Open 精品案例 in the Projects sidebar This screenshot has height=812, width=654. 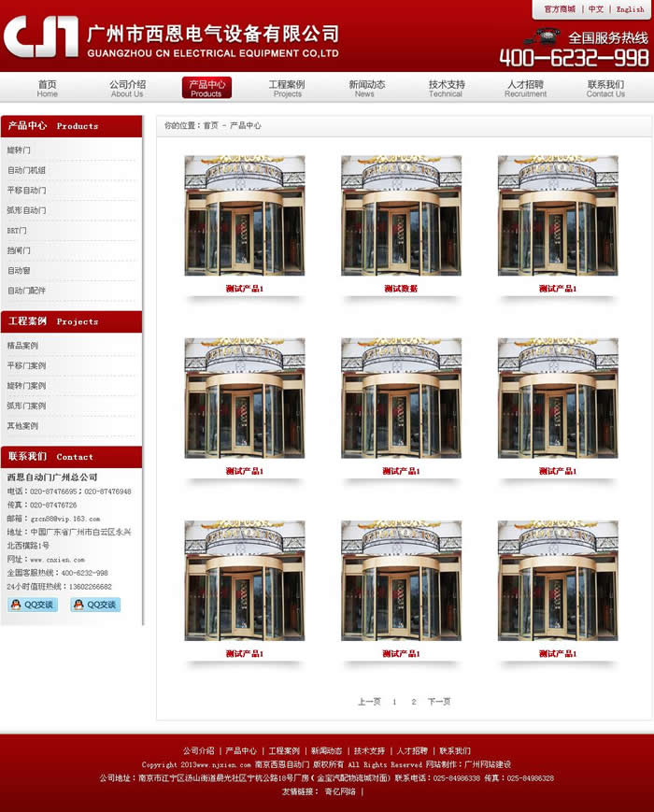(23, 346)
